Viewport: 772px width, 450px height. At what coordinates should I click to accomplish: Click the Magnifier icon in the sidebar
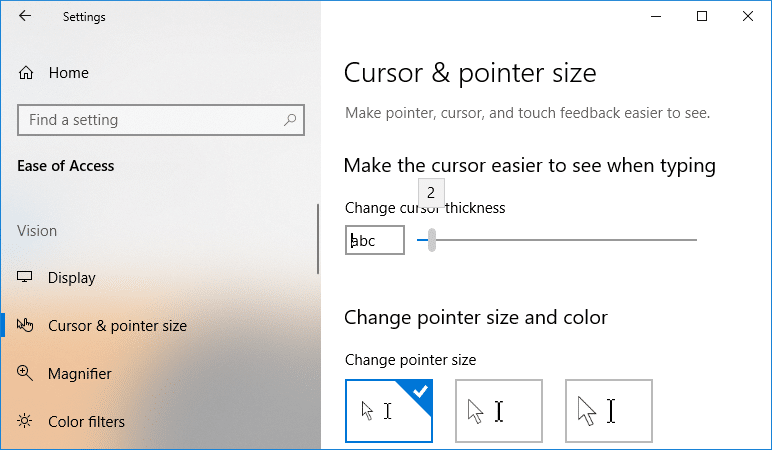click(26, 374)
